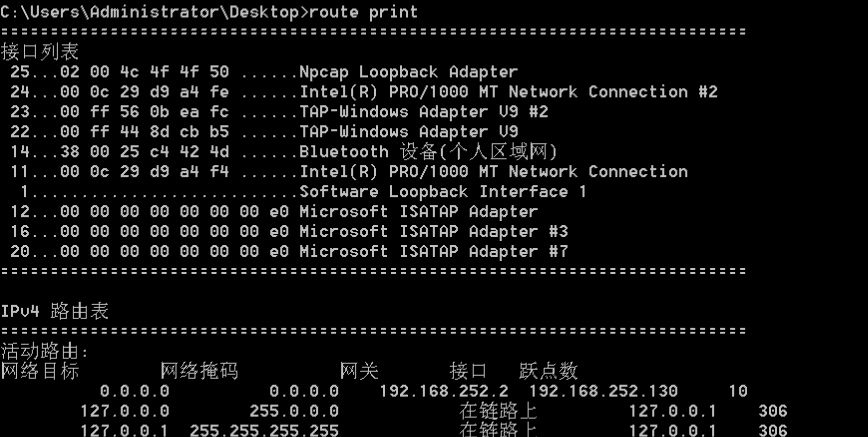Click the TAP-Windows Adapter V9 #2 line
Image resolution: width=868 pixels, height=437 pixels.
click(279, 112)
